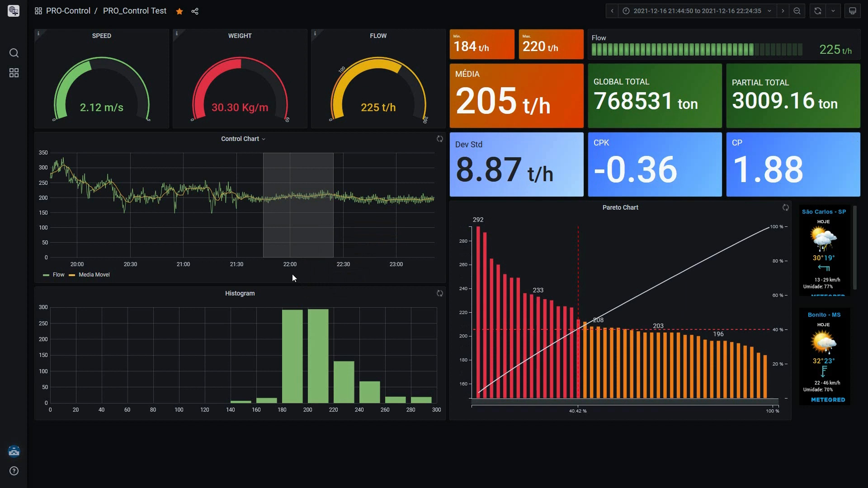The height and width of the screenshot is (488, 868).
Task: Click the MÉDIA 205 t/h stat panel
Action: (x=517, y=96)
